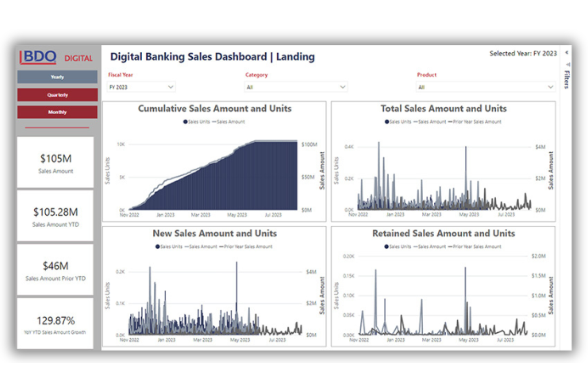Image resolution: width=588 pixels, height=392 pixels.
Task: Open the Product dropdown
Action: click(x=485, y=87)
